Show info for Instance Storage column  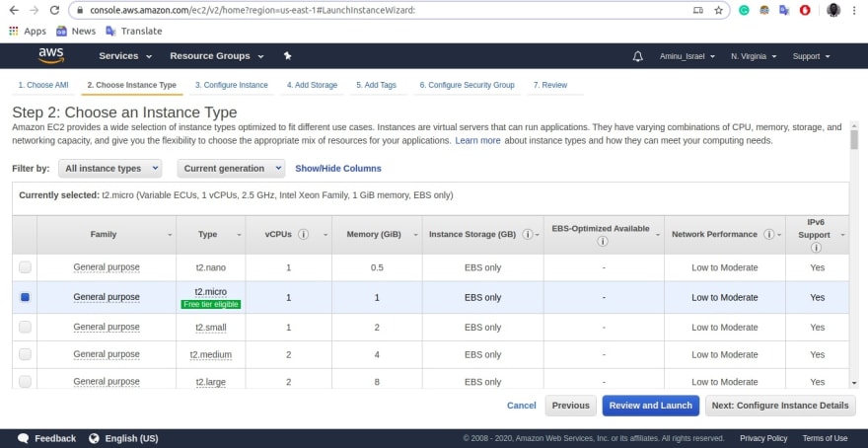point(527,234)
